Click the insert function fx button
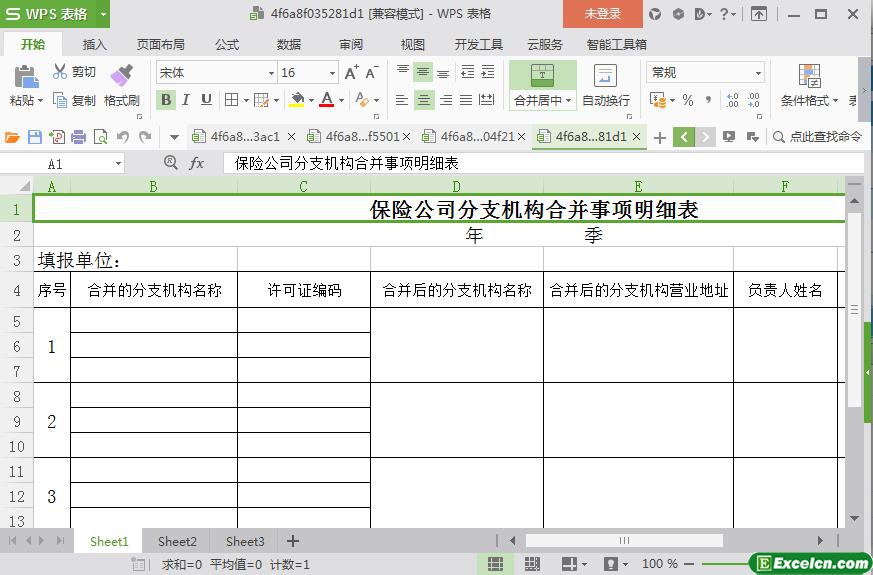Viewport: 873px width, 575px height. [x=197, y=163]
